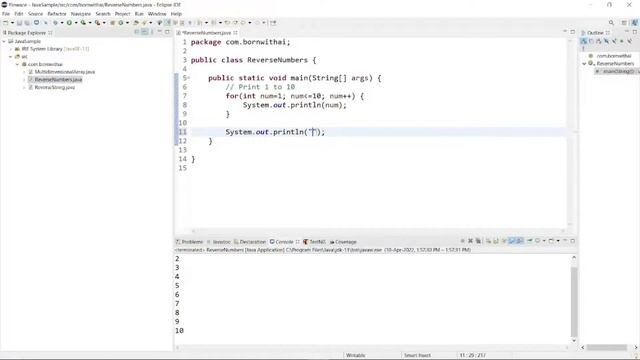Image resolution: width=640 pixels, height=360 pixels.
Task: Click the Open Type toolbar icon
Action: [x=136, y=23]
